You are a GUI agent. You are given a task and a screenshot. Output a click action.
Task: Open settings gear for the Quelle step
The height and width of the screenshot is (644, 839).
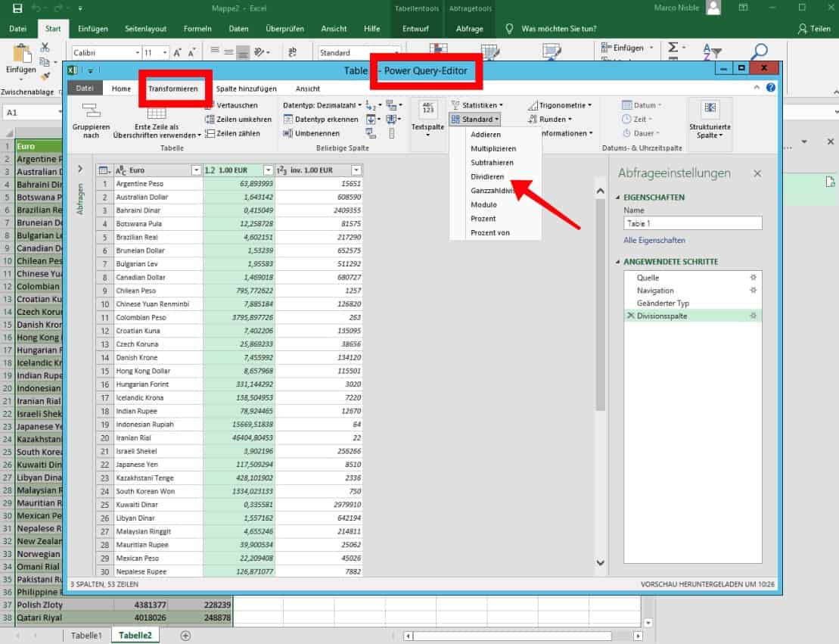click(x=752, y=278)
